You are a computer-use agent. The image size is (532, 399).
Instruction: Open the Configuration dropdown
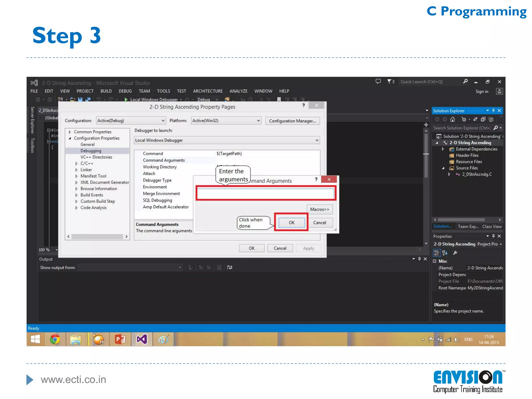131,121
